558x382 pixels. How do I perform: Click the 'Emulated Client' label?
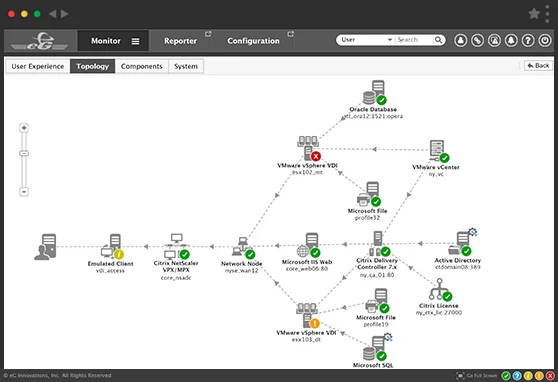tap(110, 264)
